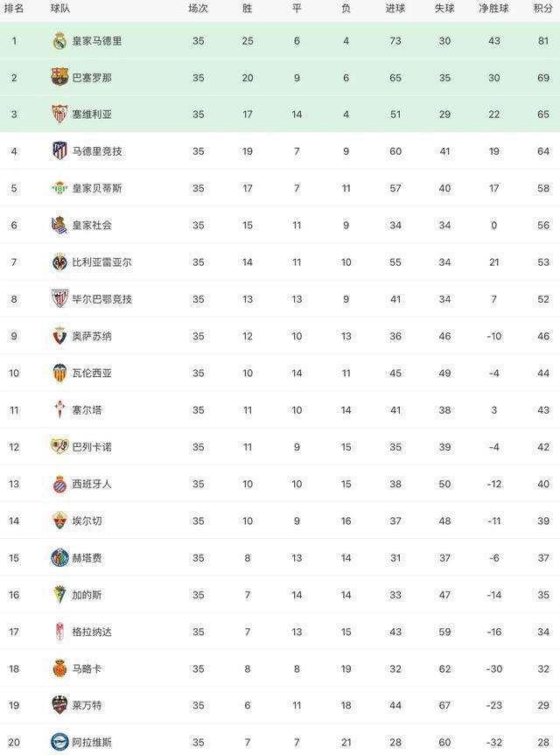
Task: Click the Atlético Madrid crest icon
Action: pos(59,151)
